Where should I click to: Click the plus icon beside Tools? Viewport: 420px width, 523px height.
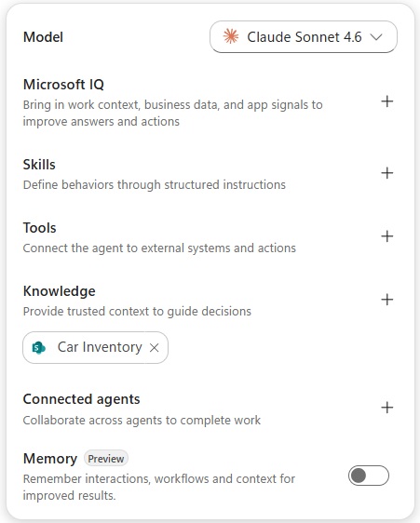pyautogui.click(x=387, y=236)
